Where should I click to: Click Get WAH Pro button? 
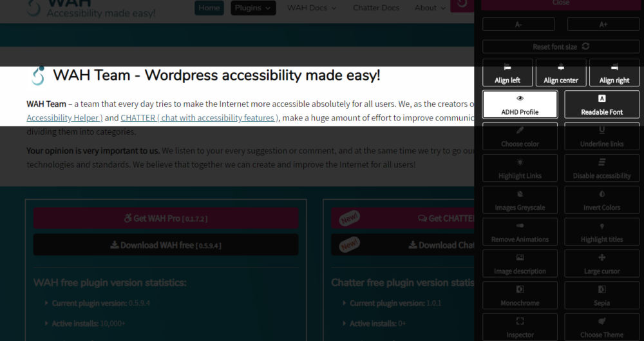(x=166, y=218)
